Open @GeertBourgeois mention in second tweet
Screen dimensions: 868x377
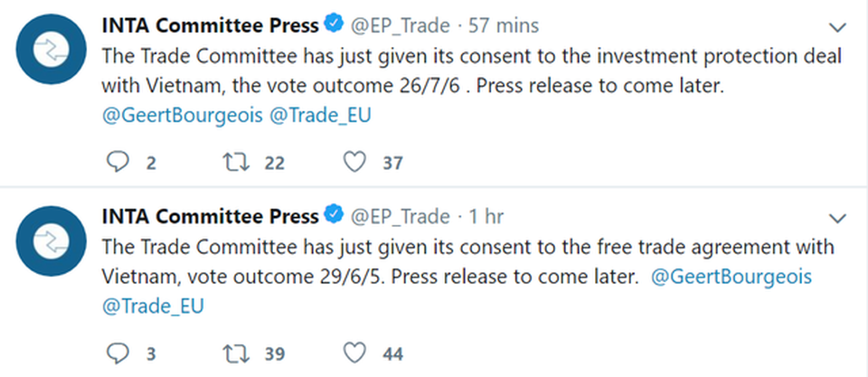731,276
